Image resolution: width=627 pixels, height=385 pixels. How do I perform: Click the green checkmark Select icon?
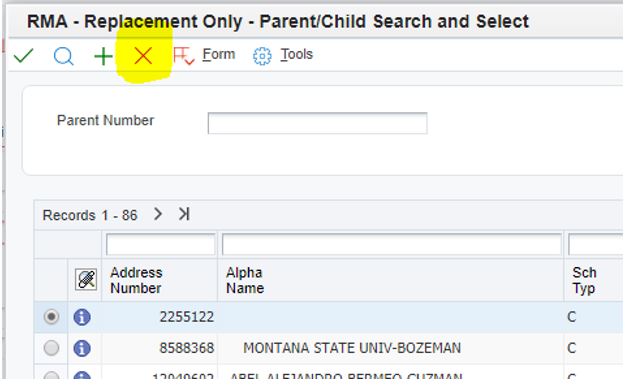point(23,56)
